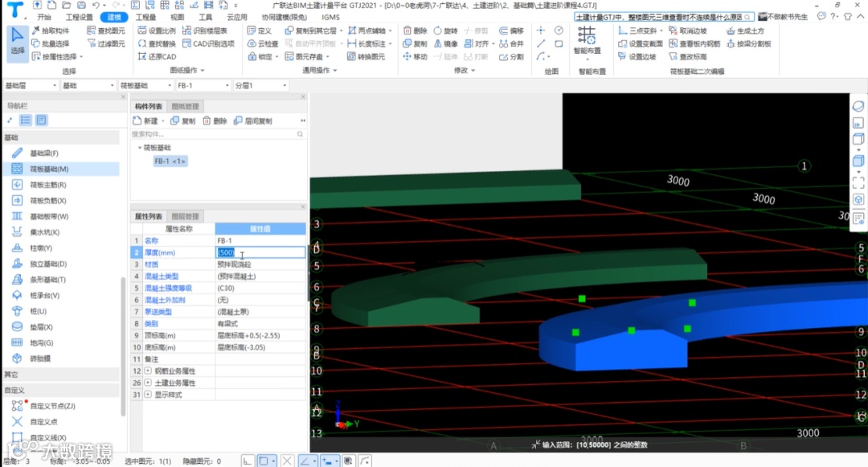Viewport: 868px width, 467px height.
Task: Click the 偏移 offset tool
Action: [511, 31]
